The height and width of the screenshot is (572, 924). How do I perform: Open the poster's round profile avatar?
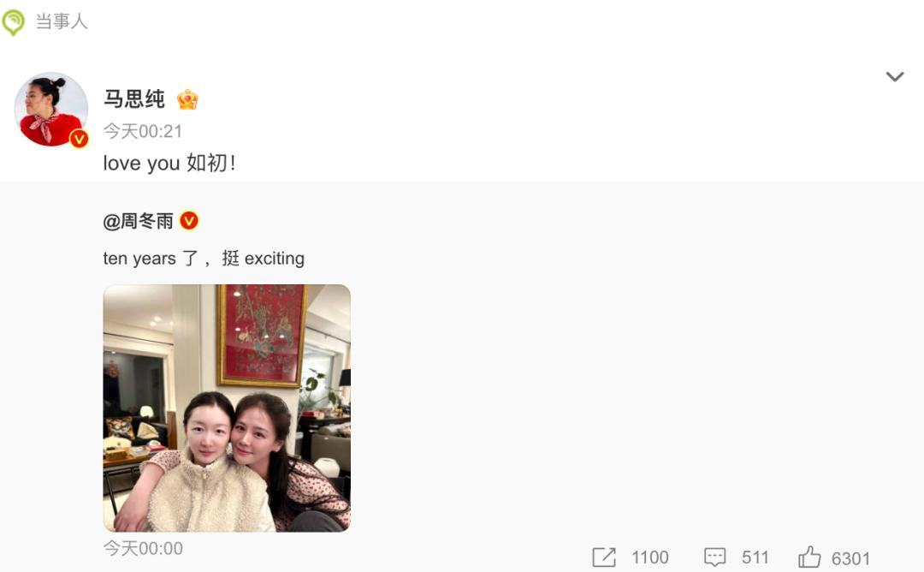point(51,109)
